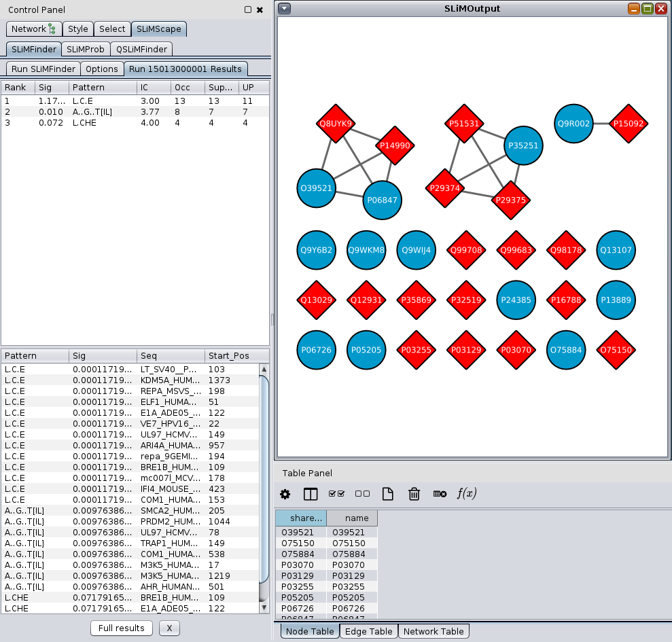Open the SLiMScape tab
Screen dimensions: 672x642
159,29
